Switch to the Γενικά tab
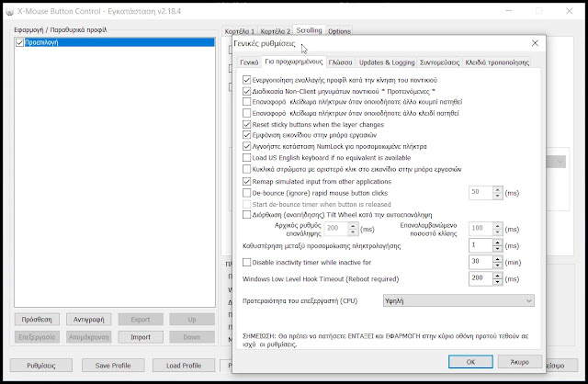Screen dimensions: 588x384 249,62
